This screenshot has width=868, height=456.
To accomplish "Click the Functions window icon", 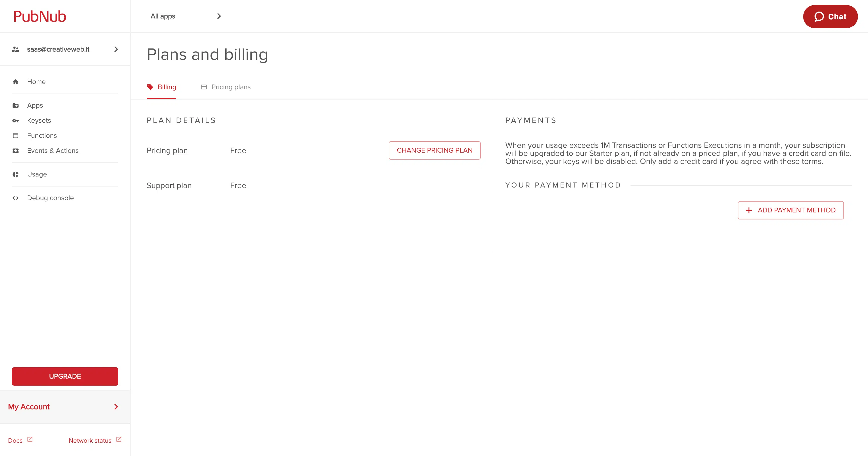I will tap(16, 135).
